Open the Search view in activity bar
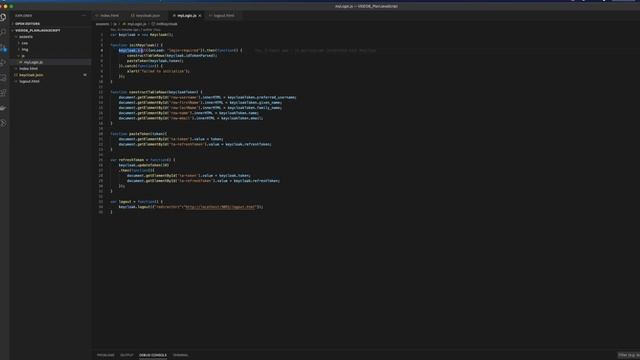 coord(4,32)
